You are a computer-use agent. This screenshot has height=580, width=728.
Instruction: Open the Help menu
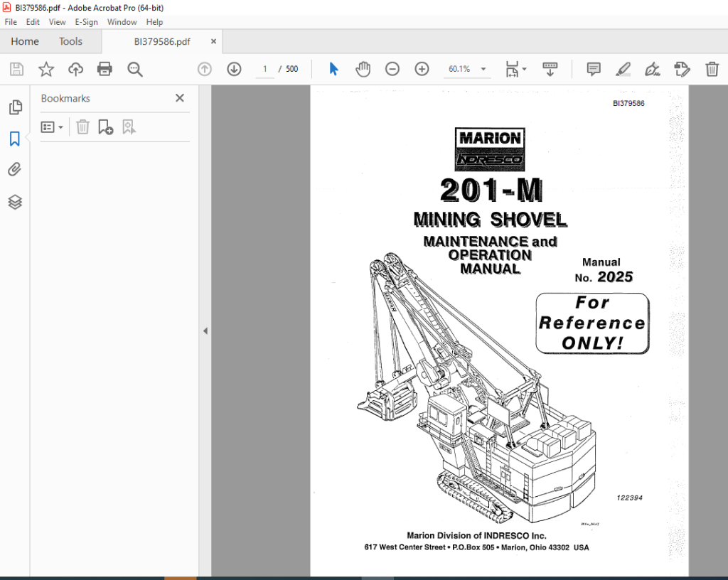tap(154, 22)
